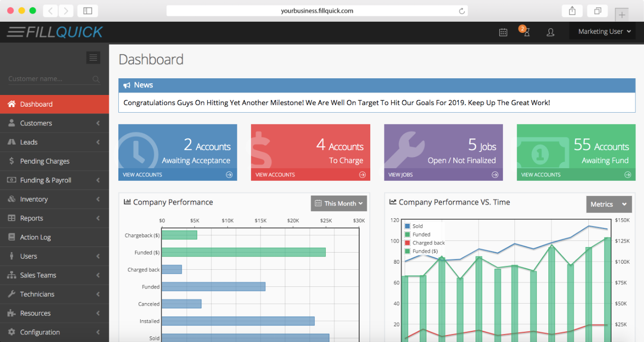
Task: Click the Funded ($) bar in chart
Action: coord(243,252)
